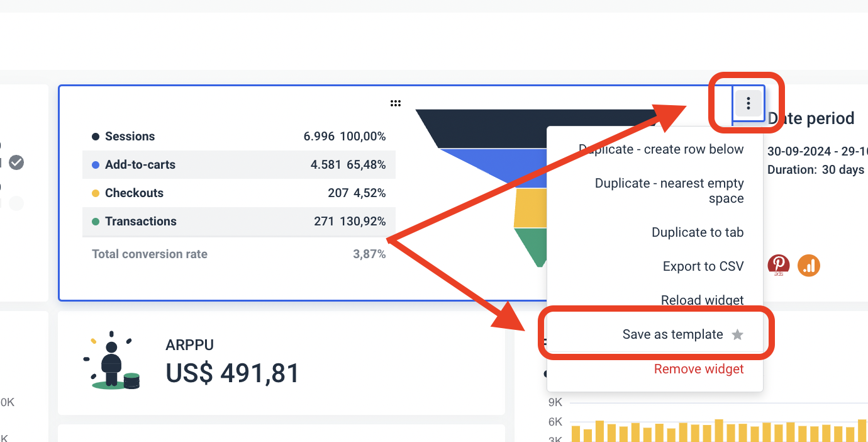Click the Google Analytics data source icon
This screenshot has height=442, width=868.
pos(809,265)
